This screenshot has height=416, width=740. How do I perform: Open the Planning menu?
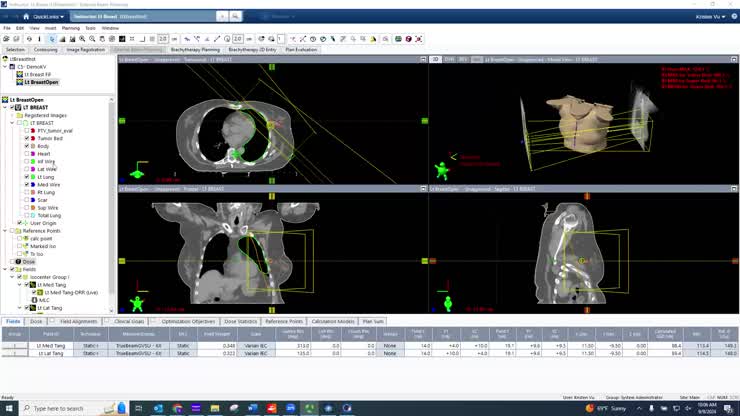pyautogui.click(x=70, y=28)
